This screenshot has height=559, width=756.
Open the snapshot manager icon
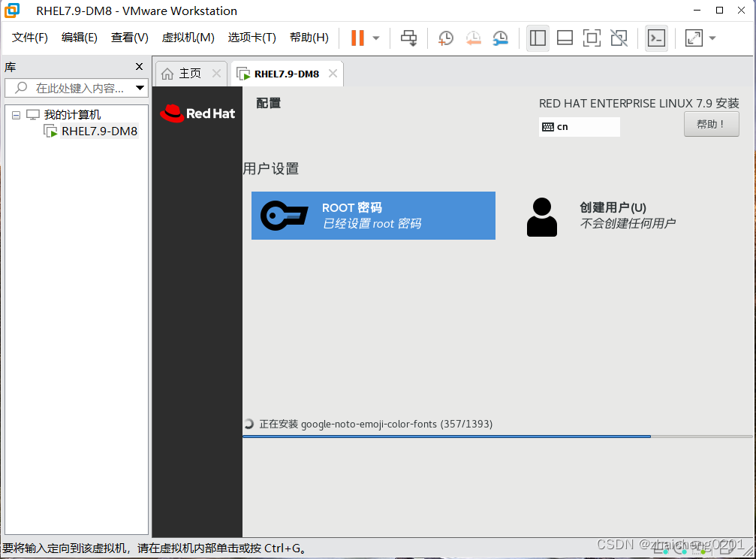(x=501, y=38)
